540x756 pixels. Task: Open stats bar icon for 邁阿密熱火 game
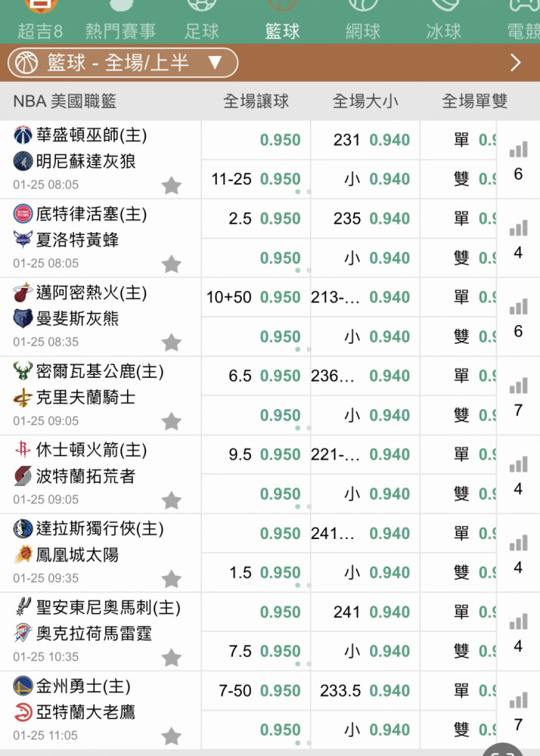coord(518,307)
